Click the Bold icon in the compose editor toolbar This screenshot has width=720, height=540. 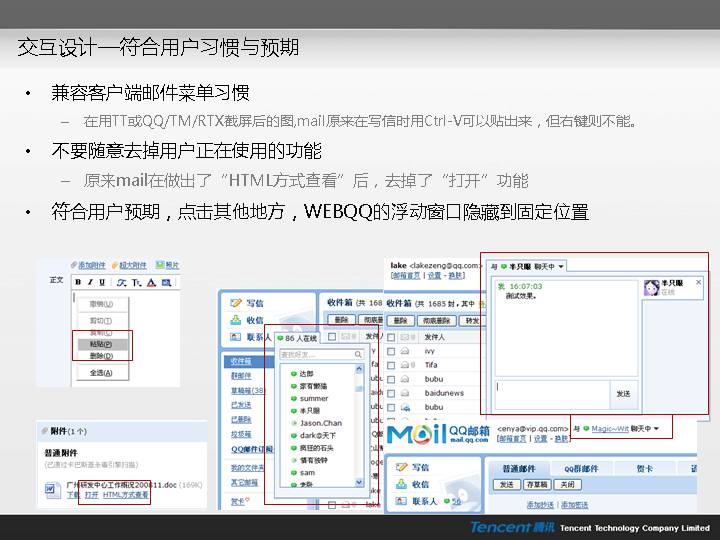point(78,283)
